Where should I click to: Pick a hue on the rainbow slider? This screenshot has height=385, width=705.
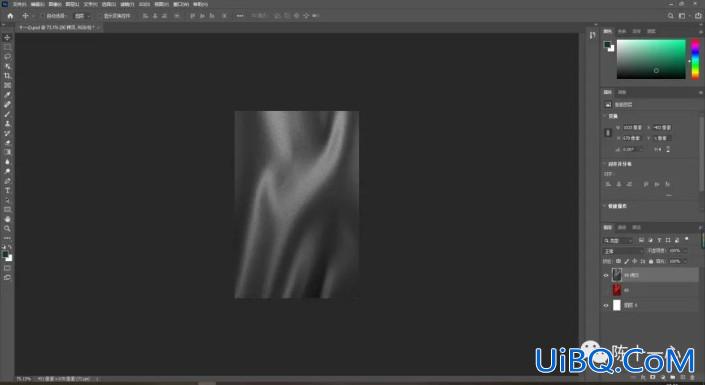[695, 59]
